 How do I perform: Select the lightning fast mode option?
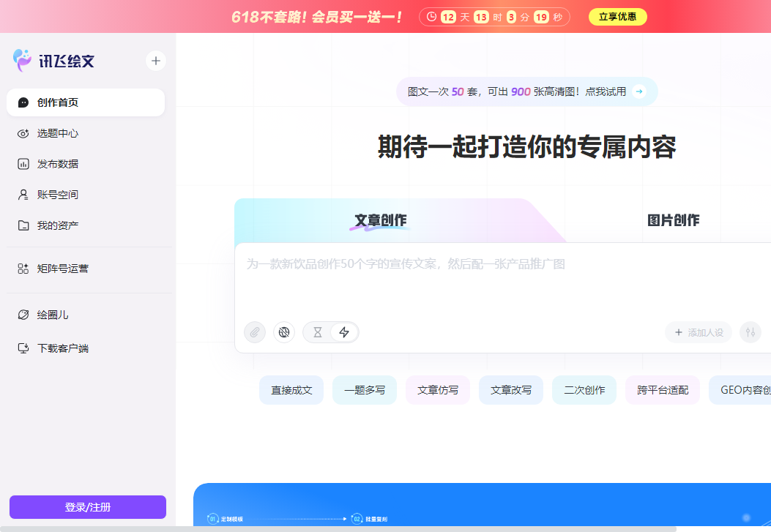pos(344,332)
